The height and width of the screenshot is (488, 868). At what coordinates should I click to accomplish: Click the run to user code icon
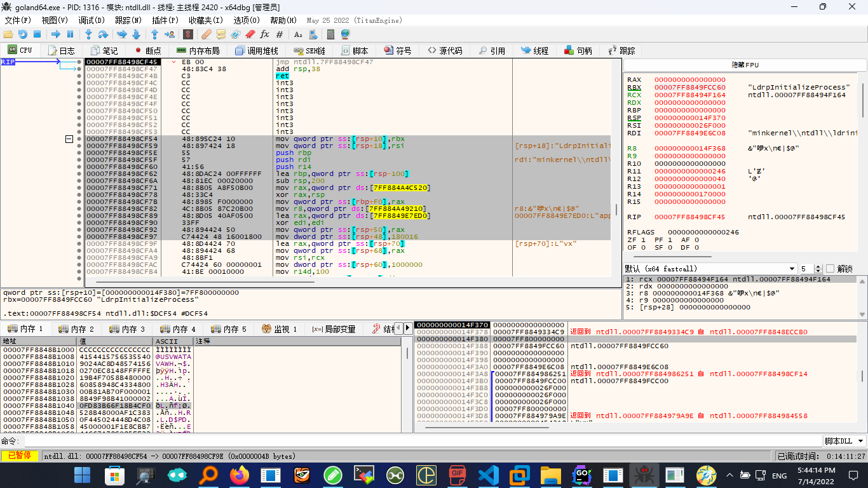tap(170, 34)
